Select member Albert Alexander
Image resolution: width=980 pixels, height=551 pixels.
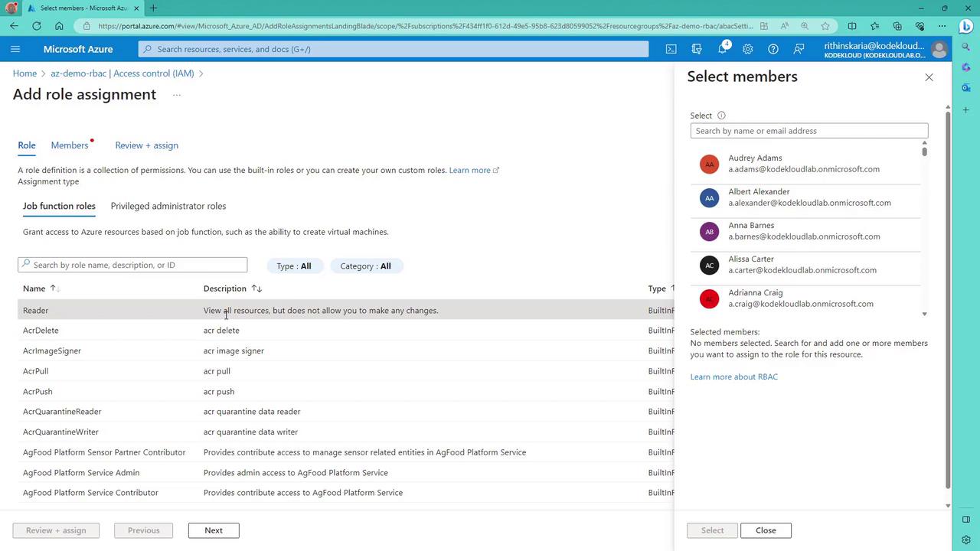coord(805,197)
